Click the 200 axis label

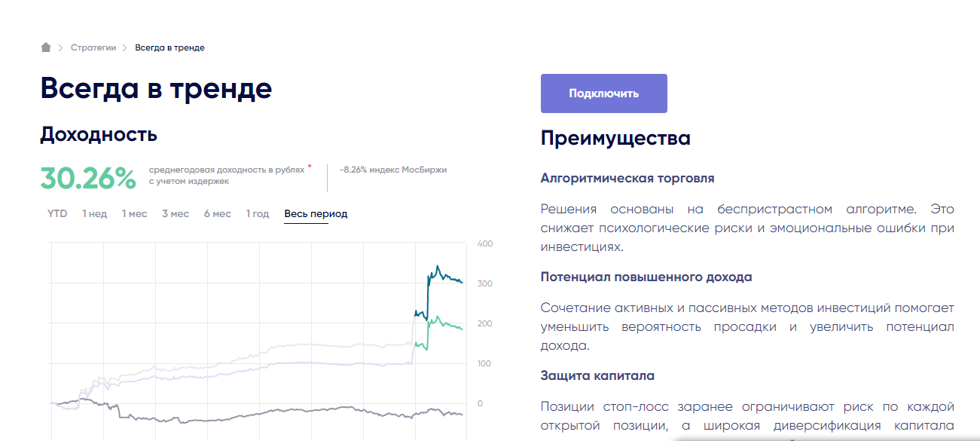point(485,323)
